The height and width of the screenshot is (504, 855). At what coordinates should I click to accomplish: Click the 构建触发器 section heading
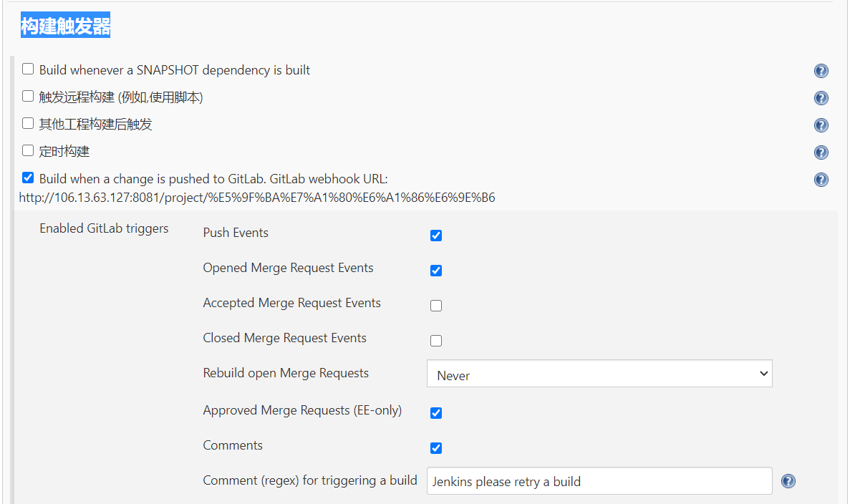[x=65, y=26]
